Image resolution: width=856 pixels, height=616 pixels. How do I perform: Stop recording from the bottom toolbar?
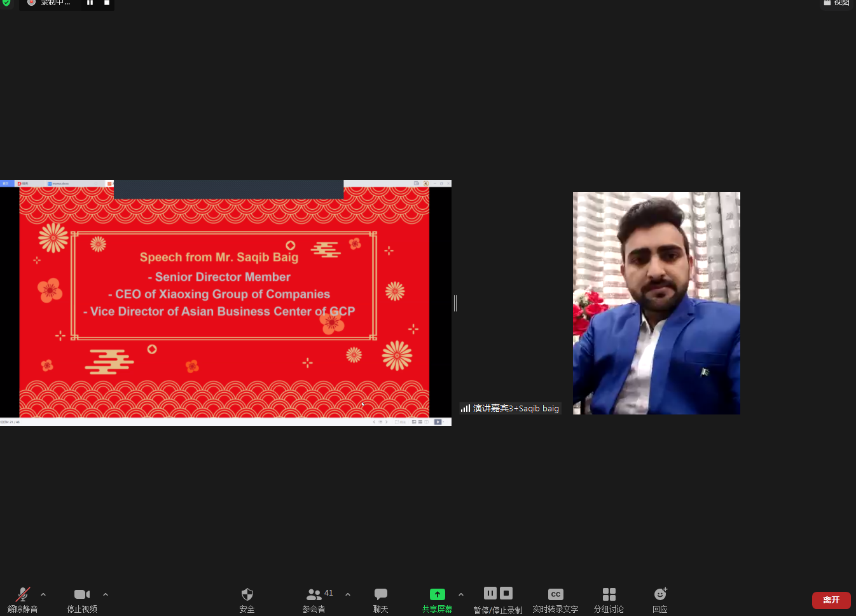pos(506,593)
